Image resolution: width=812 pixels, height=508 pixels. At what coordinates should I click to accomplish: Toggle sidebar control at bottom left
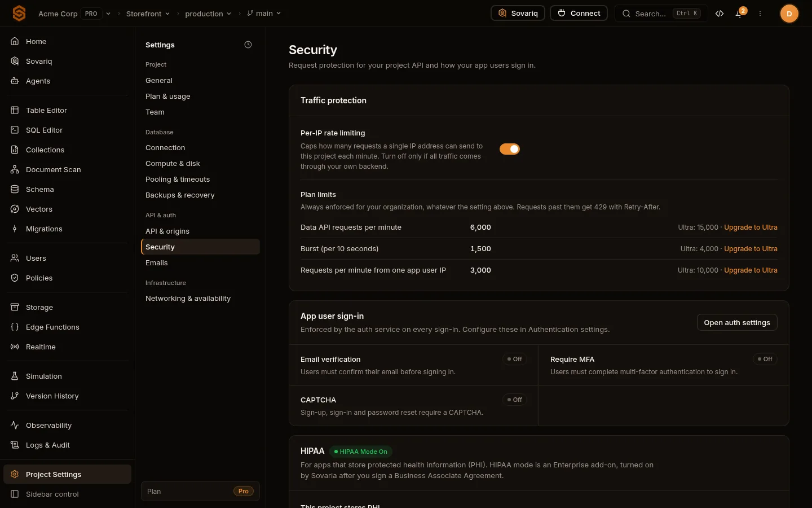[67, 494]
